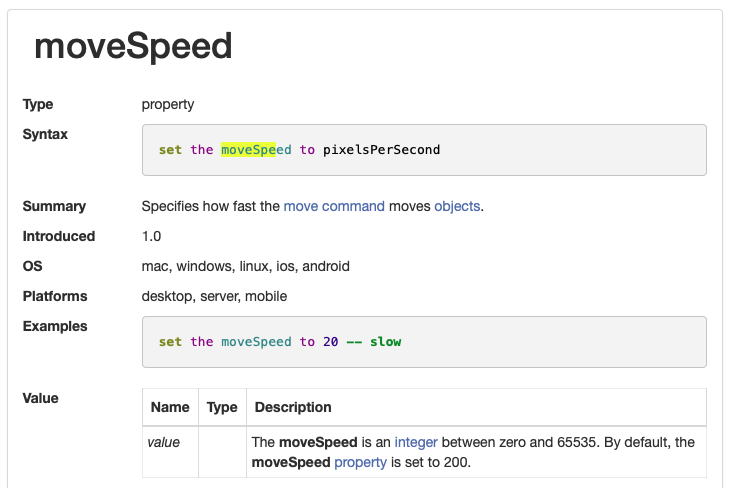Click the highlighted moveSpeed word in Syntax
The image size is (734, 488).
[x=256, y=149]
